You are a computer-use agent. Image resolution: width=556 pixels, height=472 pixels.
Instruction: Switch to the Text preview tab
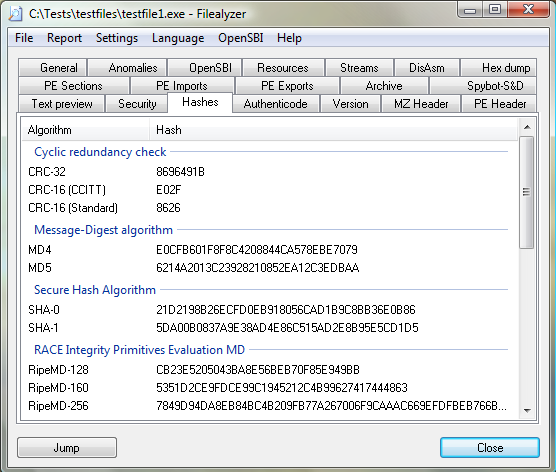[x=62, y=104]
